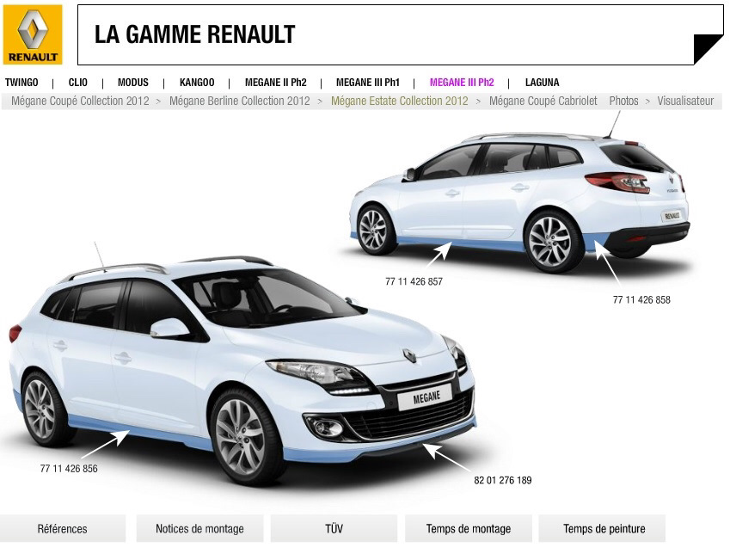Click part number 77 11 426 856

coord(69,468)
